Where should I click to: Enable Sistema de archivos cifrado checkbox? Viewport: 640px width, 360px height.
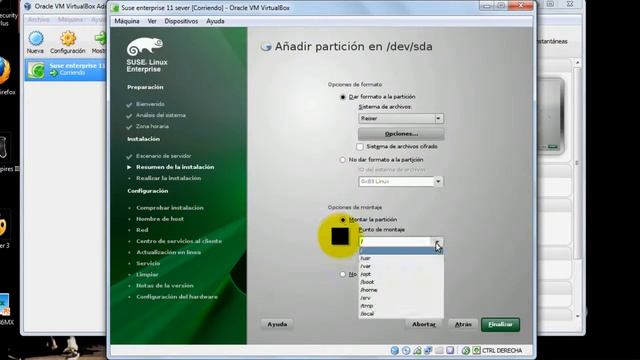point(360,147)
